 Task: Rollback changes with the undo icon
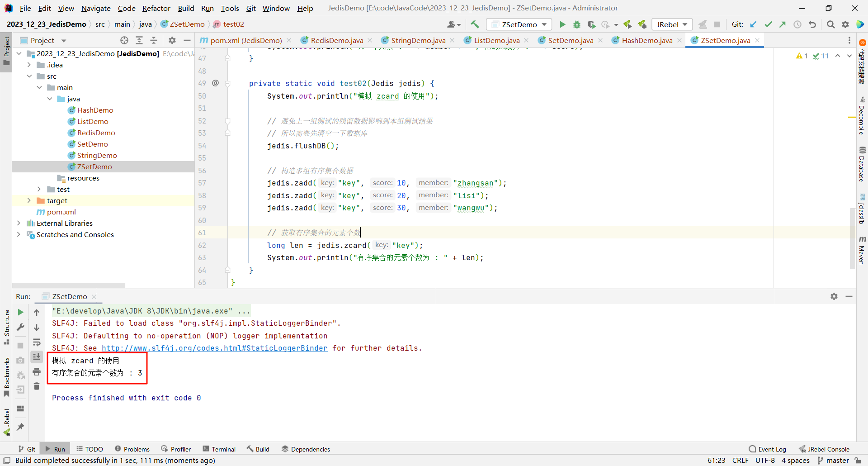click(x=812, y=24)
